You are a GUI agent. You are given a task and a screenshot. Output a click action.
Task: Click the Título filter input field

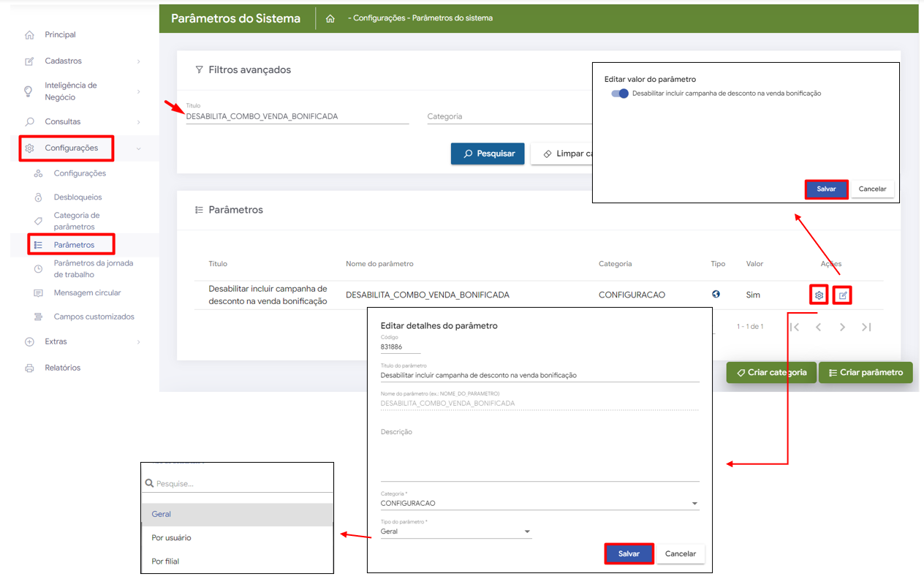[x=297, y=116]
